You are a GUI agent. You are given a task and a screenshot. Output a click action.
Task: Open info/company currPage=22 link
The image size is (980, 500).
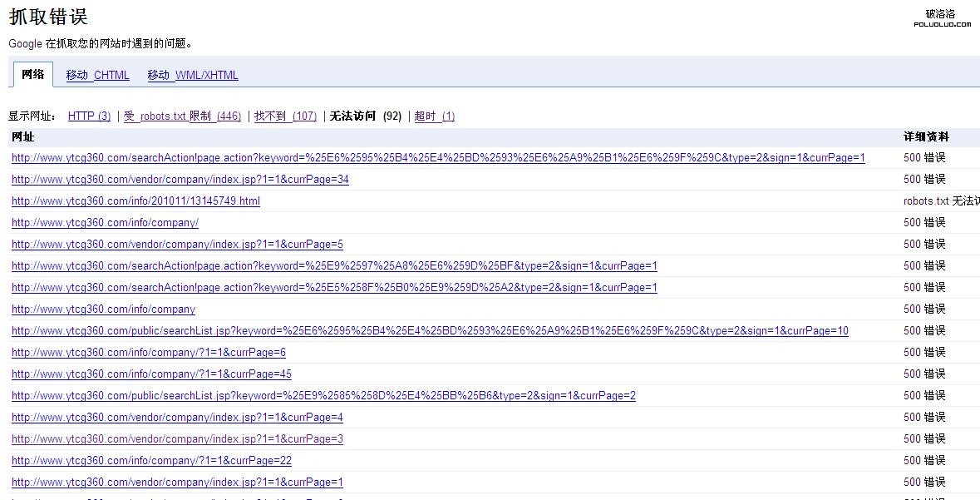(151, 460)
